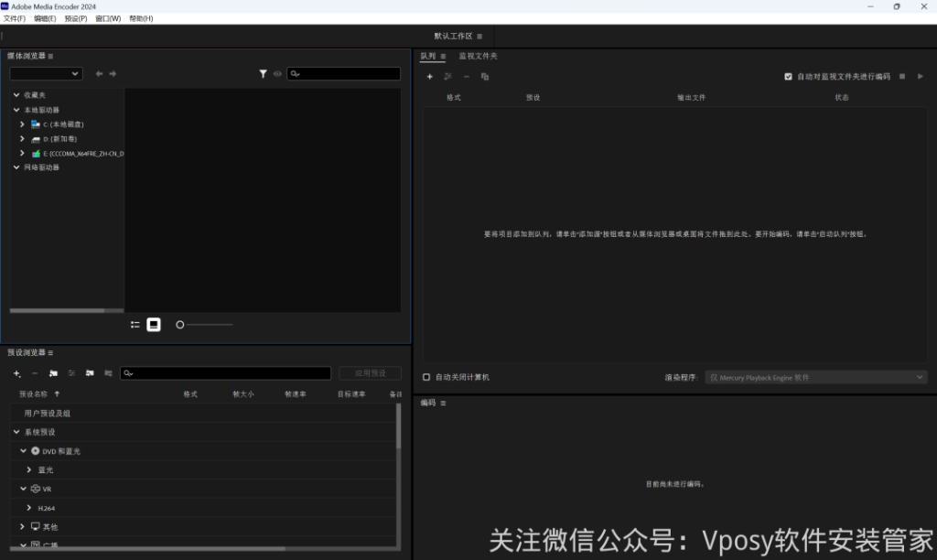This screenshot has width=937, height=560.
Task: Click the add output icon in queue
Action: 448,77
